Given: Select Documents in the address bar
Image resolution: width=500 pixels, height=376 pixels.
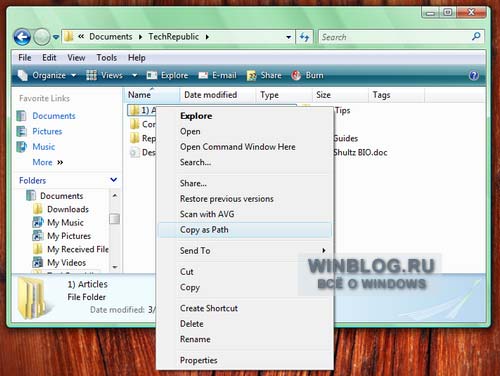Looking at the screenshot, I should (111, 37).
